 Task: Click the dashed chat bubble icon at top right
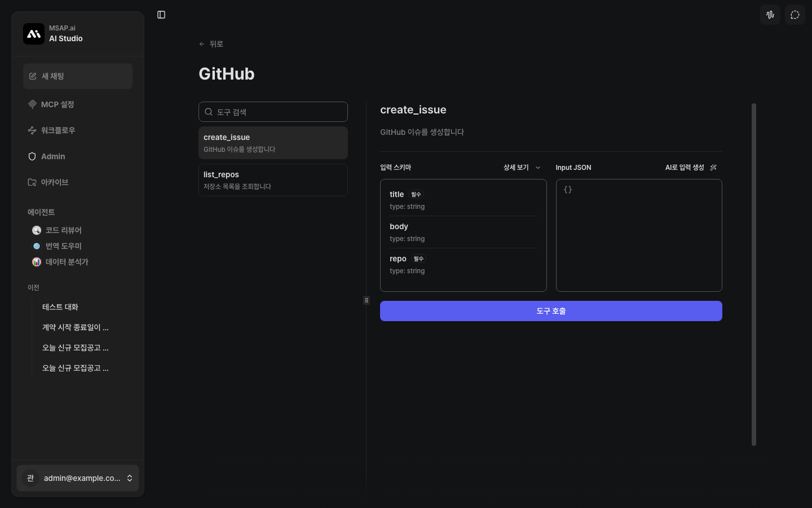795,15
